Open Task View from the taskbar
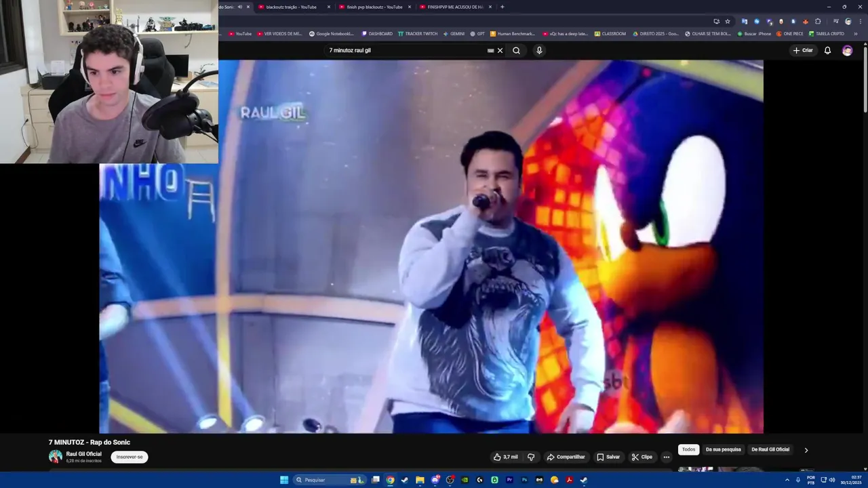 (375, 480)
